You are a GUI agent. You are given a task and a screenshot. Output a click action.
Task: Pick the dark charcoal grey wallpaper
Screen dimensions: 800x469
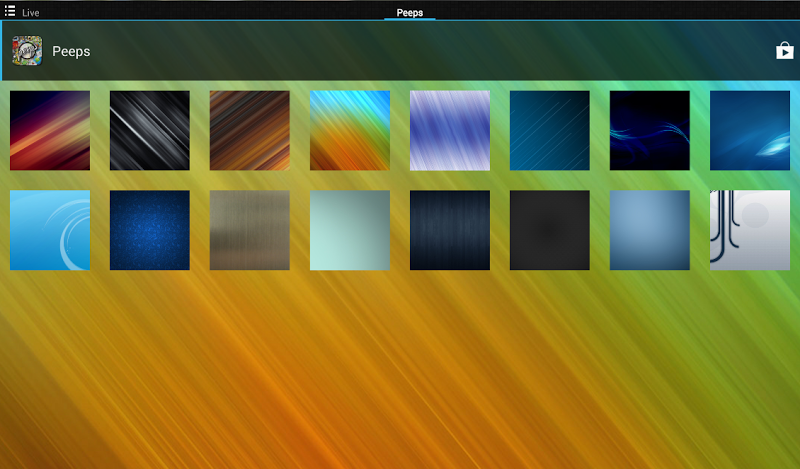tap(550, 230)
